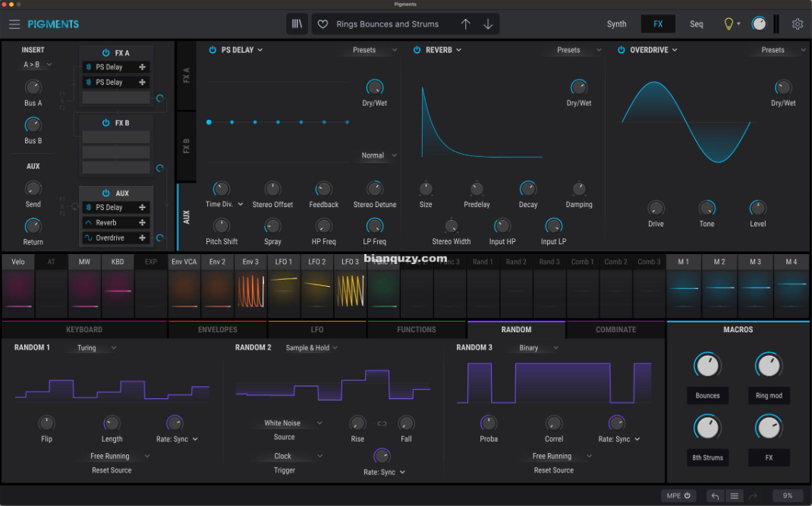
Task: Click the undo arrow in status bar
Action: (x=715, y=495)
